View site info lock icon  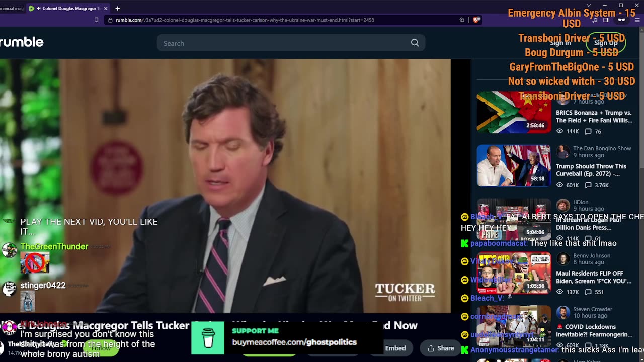(110, 20)
